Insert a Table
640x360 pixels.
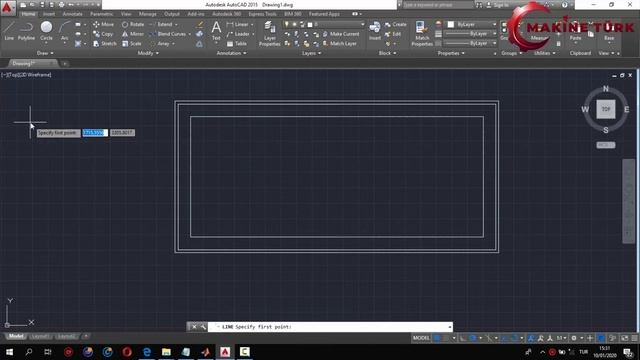[237, 43]
